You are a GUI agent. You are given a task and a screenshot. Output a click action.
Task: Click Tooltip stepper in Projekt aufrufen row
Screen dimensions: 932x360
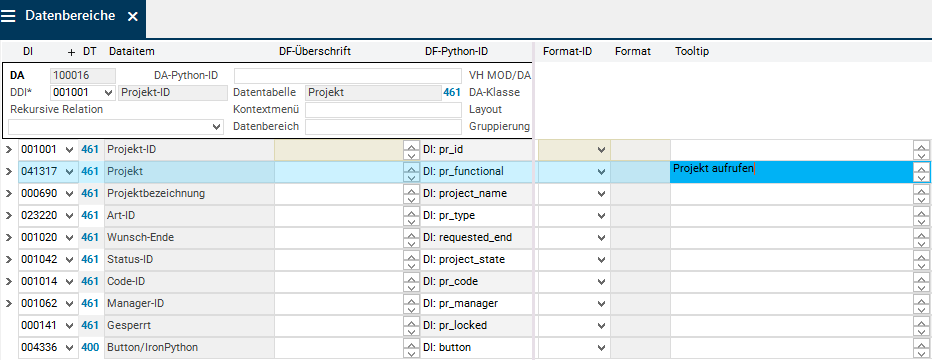[x=921, y=172]
